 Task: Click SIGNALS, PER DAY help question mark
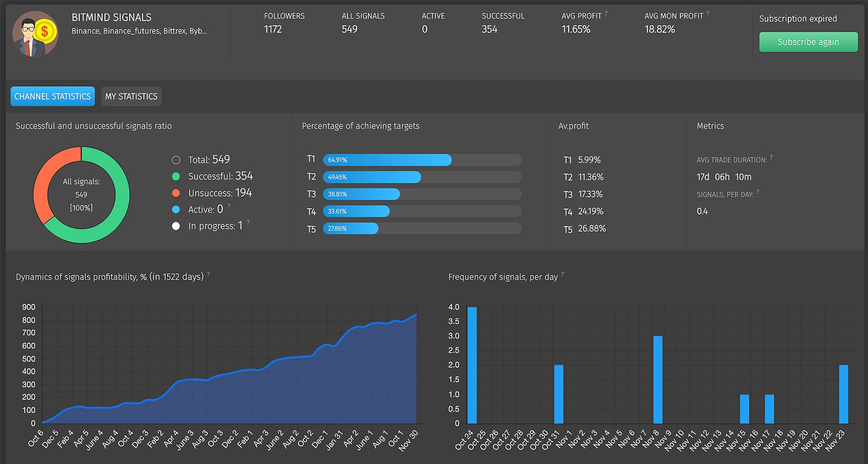tap(758, 192)
